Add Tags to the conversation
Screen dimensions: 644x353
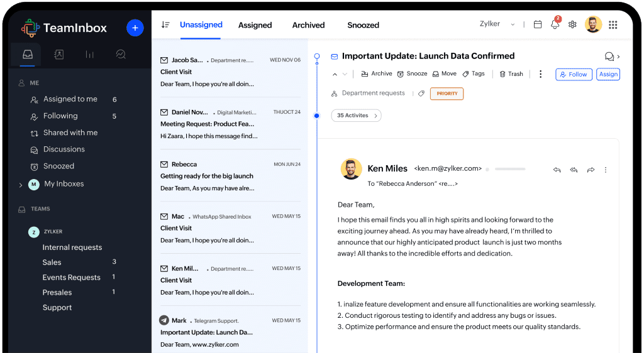(x=474, y=73)
